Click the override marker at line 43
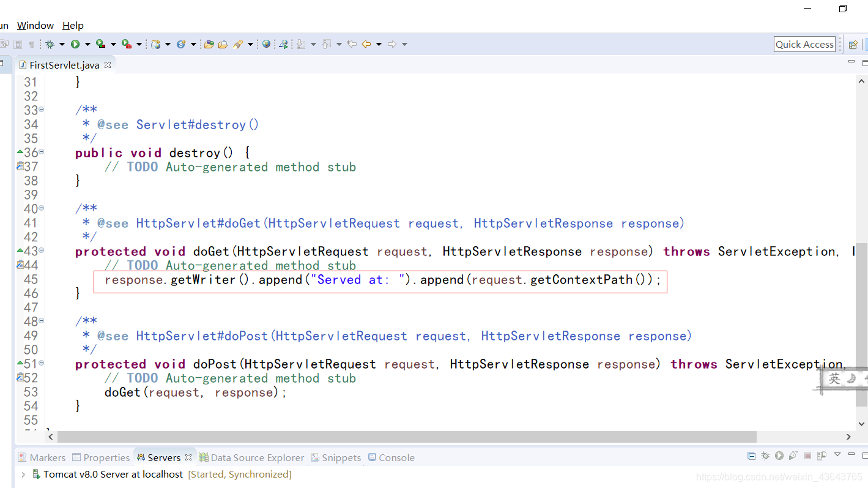868x488 pixels. (x=20, y=250)
